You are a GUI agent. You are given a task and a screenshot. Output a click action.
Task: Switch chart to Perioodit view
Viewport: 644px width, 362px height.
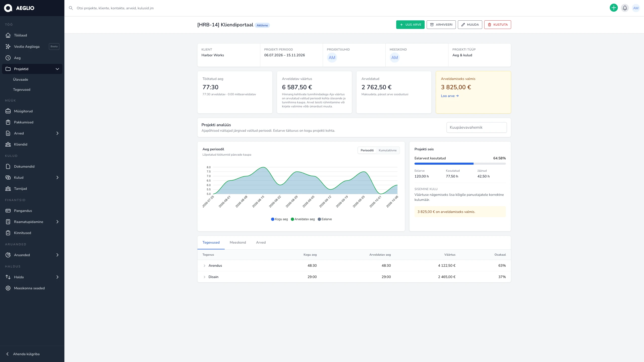tap(367, 150)
